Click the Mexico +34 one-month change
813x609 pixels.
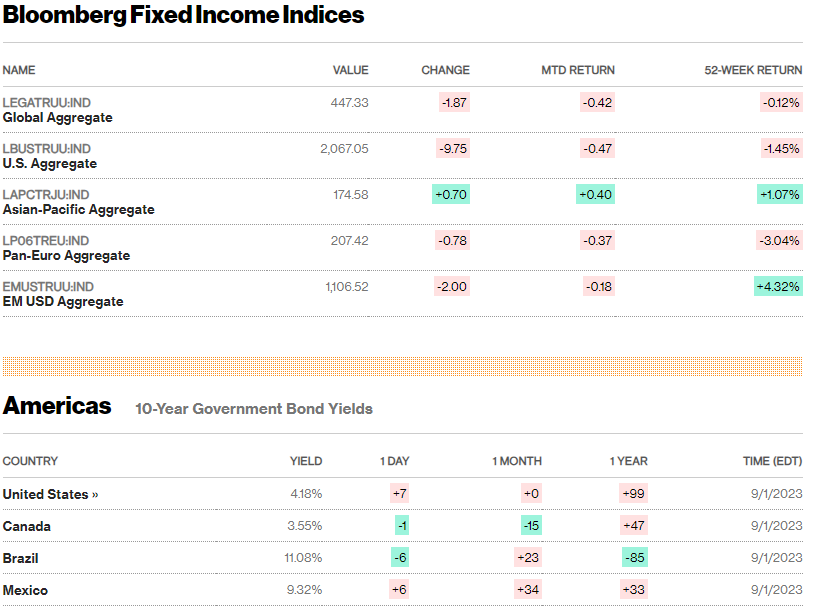[528, 589]
